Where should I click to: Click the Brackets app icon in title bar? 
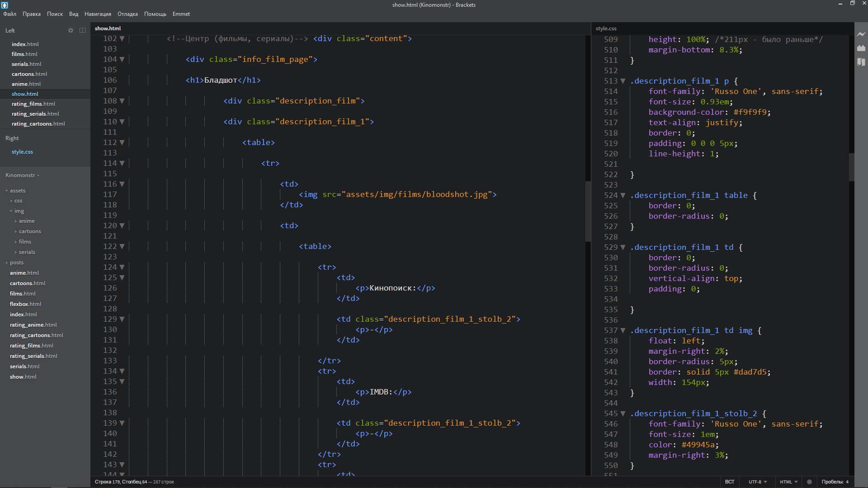[x=5, y=5]
